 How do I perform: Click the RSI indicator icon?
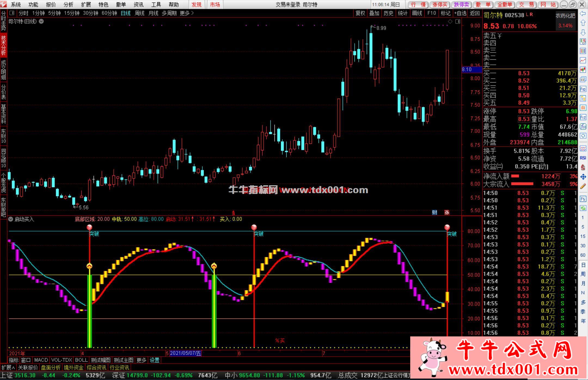coord(583,158)
